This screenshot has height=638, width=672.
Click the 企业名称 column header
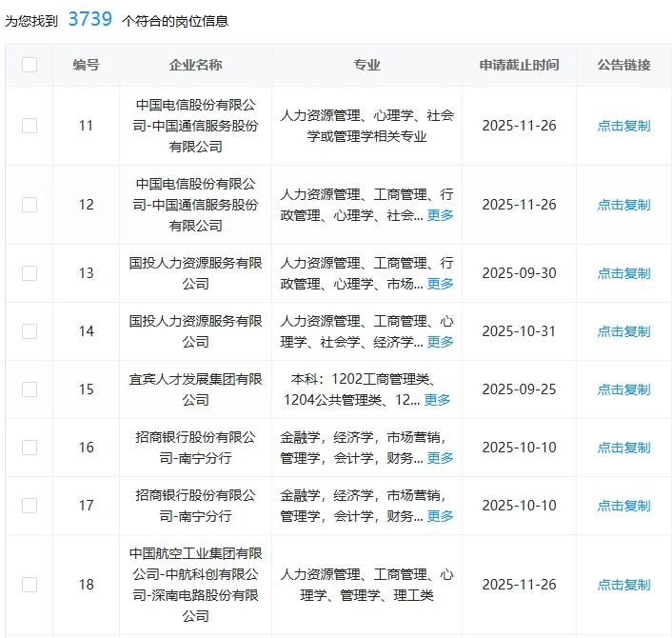click(195, 65)
